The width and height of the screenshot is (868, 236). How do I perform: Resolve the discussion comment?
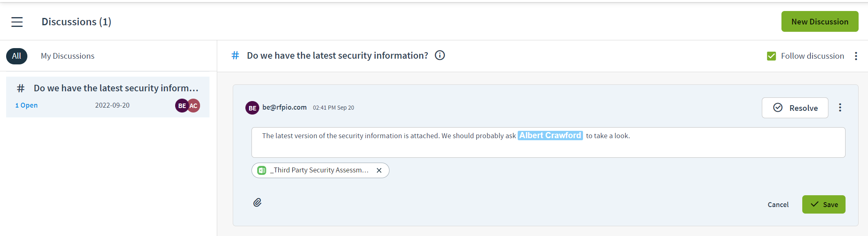(795, 108)
